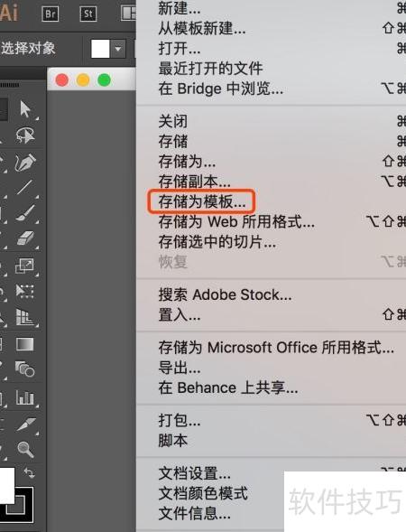The image size is (406, 532).
Task: Select the Line Segment tool
Action: [x=24, y=187]
